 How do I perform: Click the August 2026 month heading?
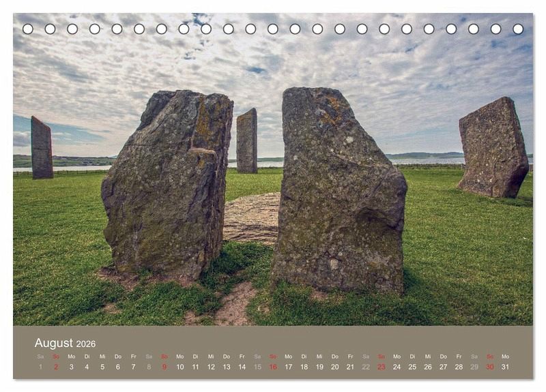click(x=65, y=343)
